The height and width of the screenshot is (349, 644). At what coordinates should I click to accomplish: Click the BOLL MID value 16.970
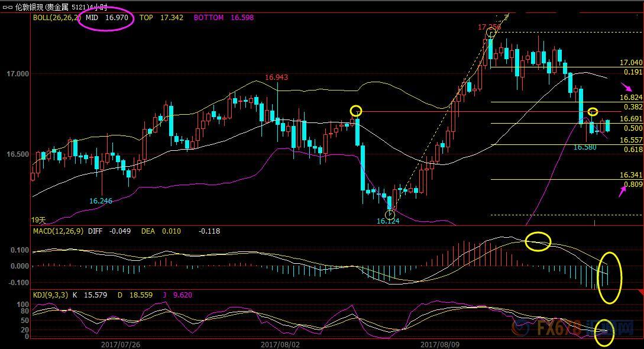tap(116, 18)
